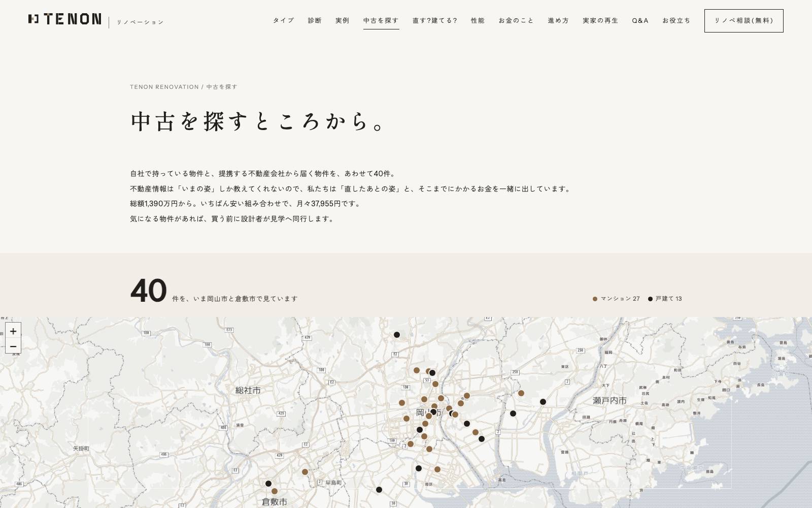The image size is (812, 508).
Task: Open the Q&A navigation link
Action: pyautogui.click(x=640, y=20)
